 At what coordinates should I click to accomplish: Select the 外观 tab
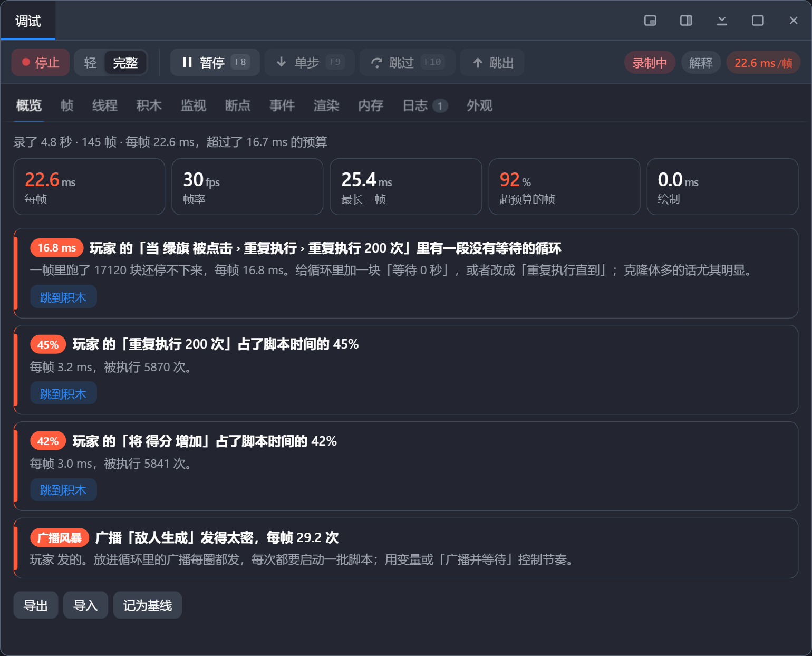479,105
